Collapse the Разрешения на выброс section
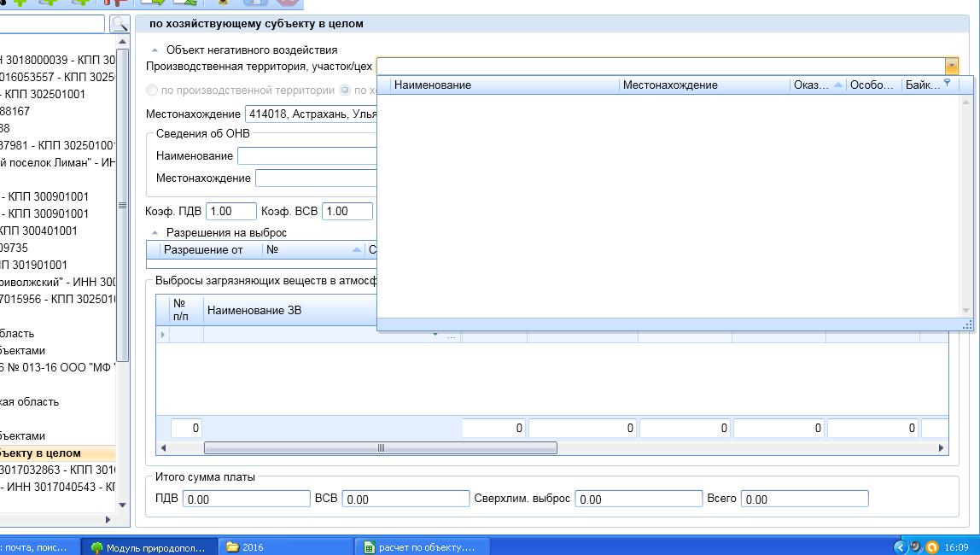 click(155, 233)
